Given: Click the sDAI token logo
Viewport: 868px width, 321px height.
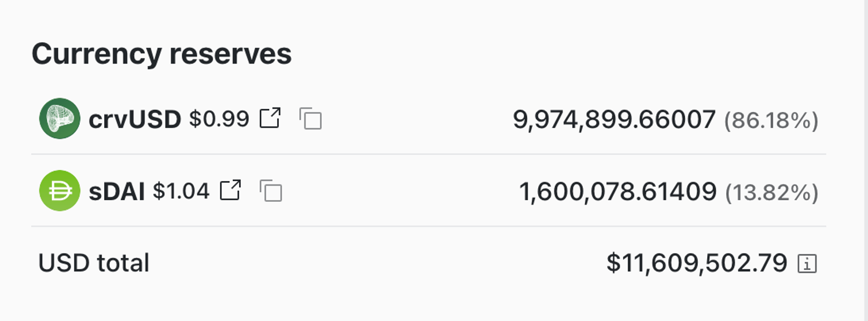Looking at the screenshot, I should [60, 191].
